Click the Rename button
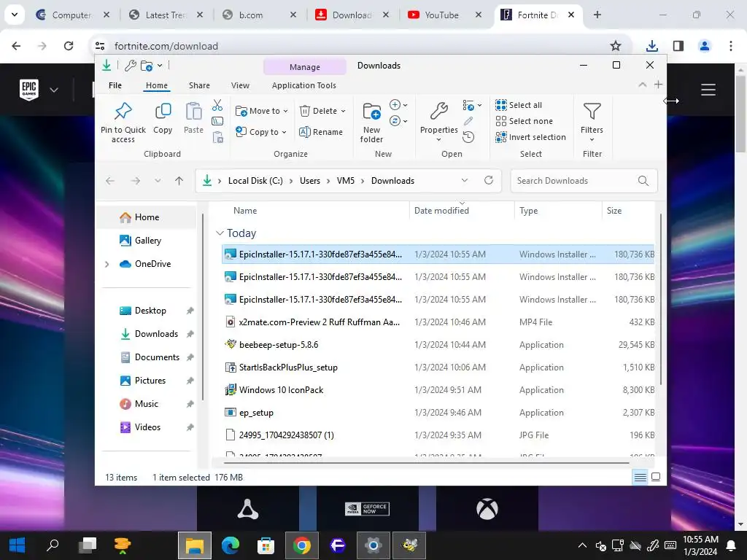The image size is (747, 560). point(321,132)
